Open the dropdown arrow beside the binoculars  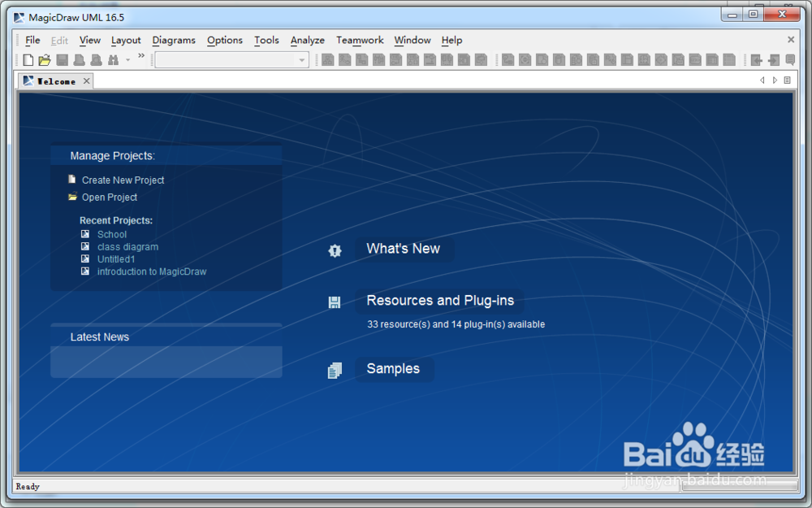tap(128, 60)
